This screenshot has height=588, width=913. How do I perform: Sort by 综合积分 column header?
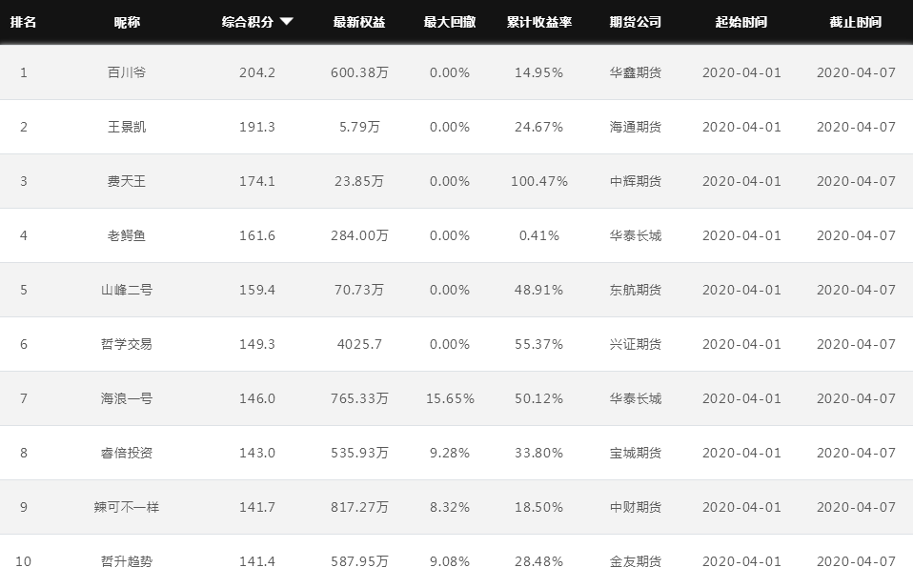pos(248,22)
